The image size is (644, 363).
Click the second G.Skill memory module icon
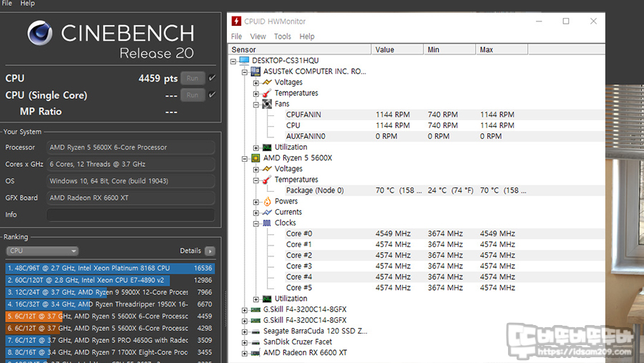click(x=255, y=320)
